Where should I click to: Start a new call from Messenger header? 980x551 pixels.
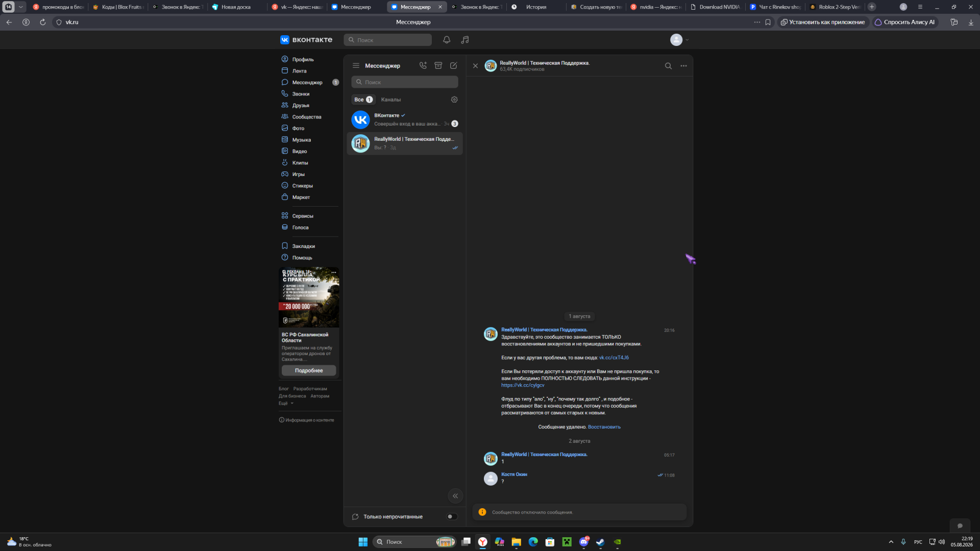tap(423, 66)
